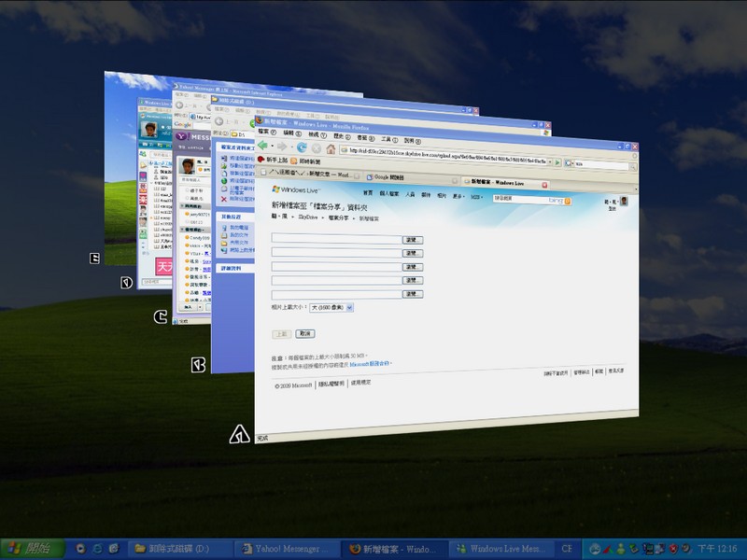Click orange Bing search button

click(x=568, y=202)
